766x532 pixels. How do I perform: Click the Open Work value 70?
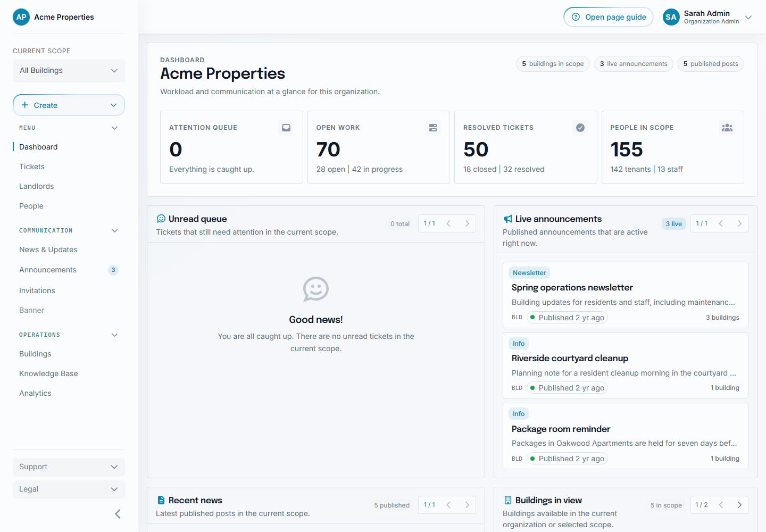[x=328, y=149]
